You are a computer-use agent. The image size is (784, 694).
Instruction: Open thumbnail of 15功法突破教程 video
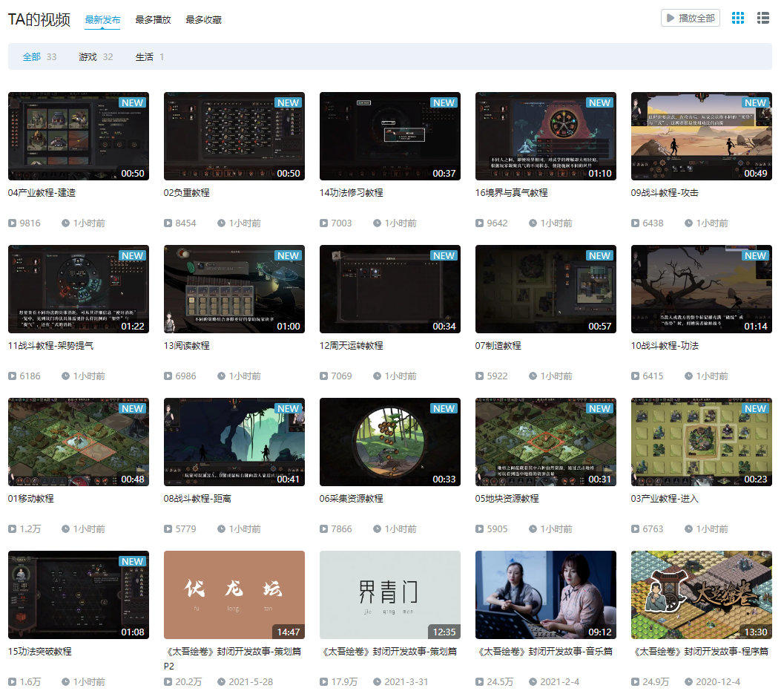79,595
